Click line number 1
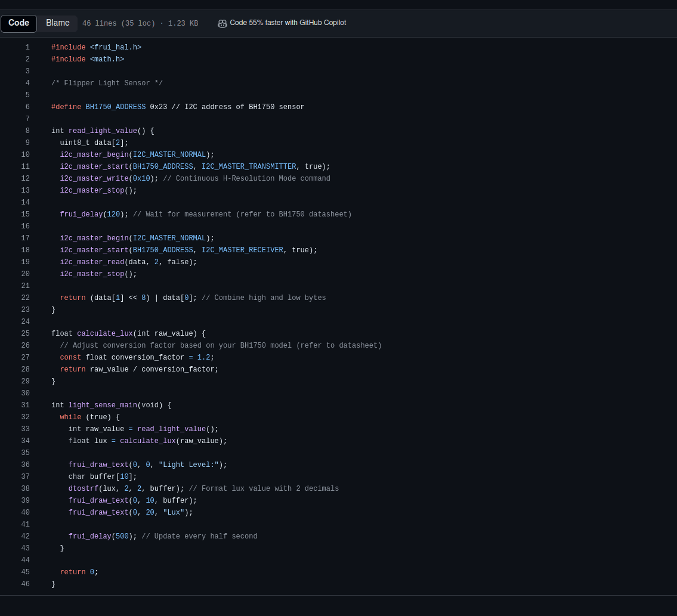Viewport: 677px width, 616px height. pos(27,48)
